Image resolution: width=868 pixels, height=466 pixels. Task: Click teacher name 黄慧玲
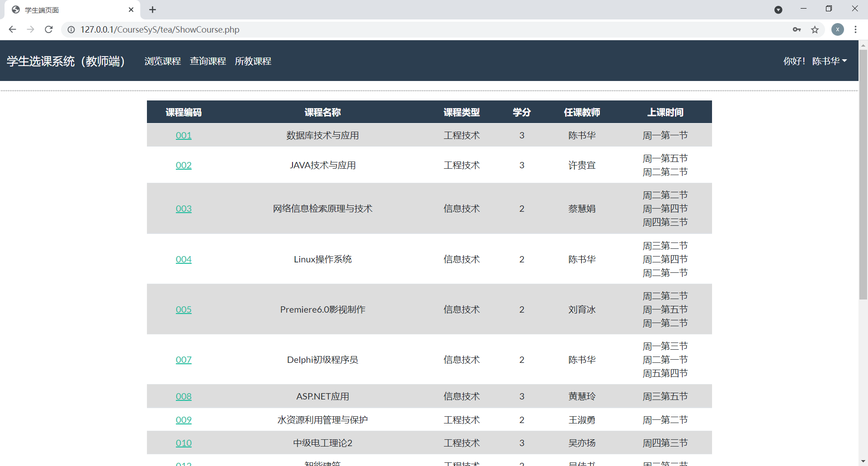582,396
